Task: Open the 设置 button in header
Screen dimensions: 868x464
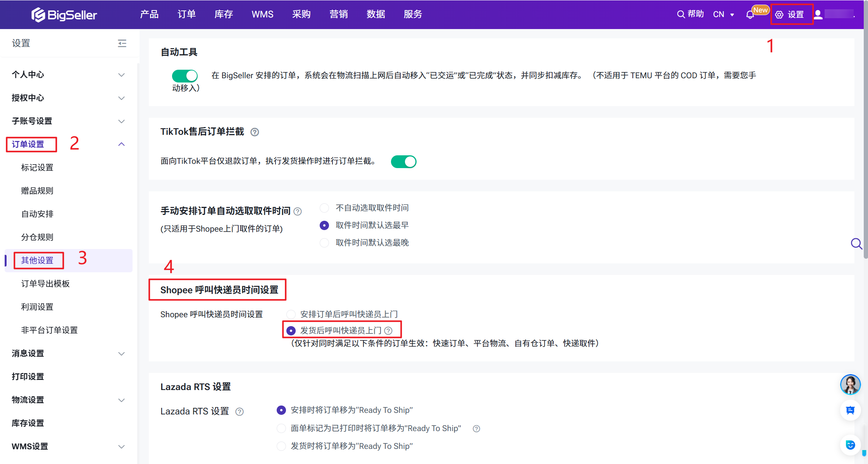Action: click(x=790, y=15)
